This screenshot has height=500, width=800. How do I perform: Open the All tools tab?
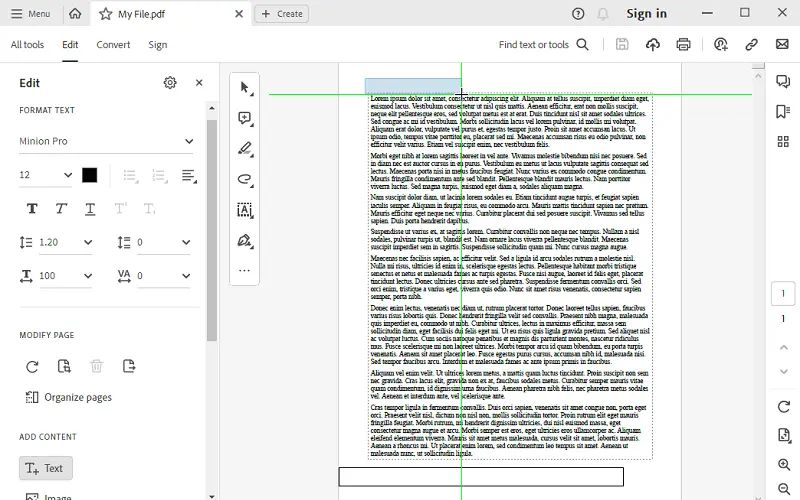coord(28,45)
